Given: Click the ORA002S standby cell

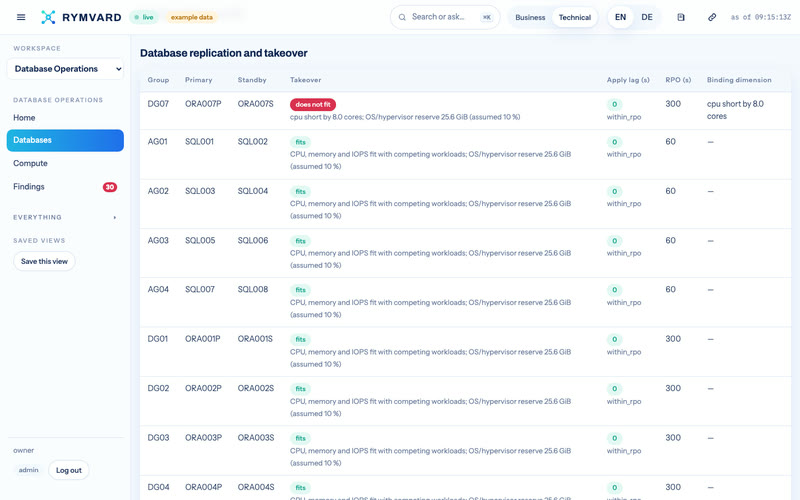Looking at the screenshot, I should click(x=256, y=389).
